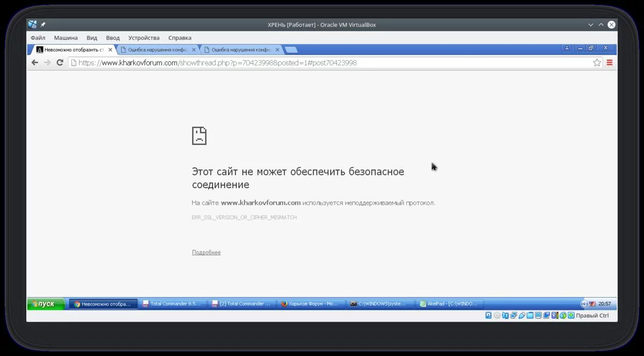
Task: Click the VirtualBox keyboard capture arrow icon
Action: click(x=572, y=316)
